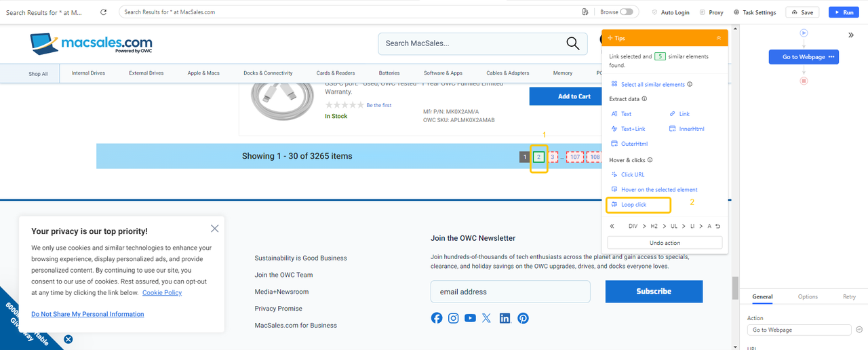
Task: Open the Cookie Policy link
Action: (x=162, y=292)
